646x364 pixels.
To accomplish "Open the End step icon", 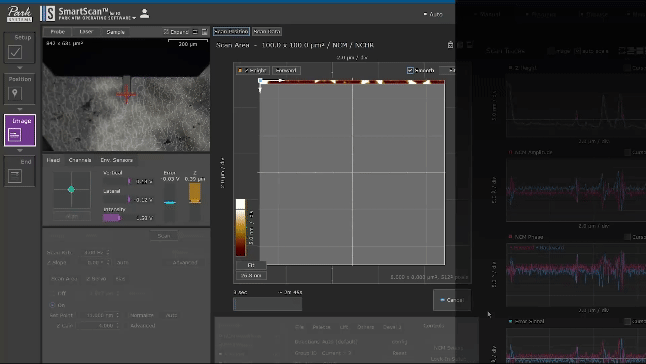I will point(15,176).
